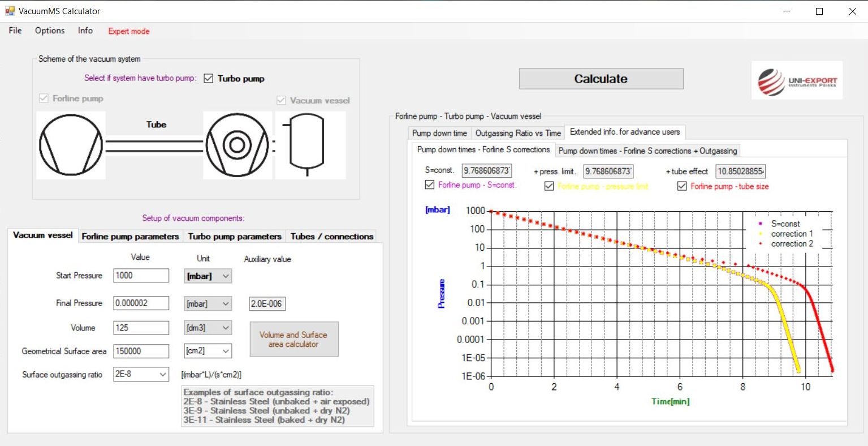868x446 pixels.
Task: Click the + press. limit. result field
Action: pyautogui.click(x=608, y=171)
